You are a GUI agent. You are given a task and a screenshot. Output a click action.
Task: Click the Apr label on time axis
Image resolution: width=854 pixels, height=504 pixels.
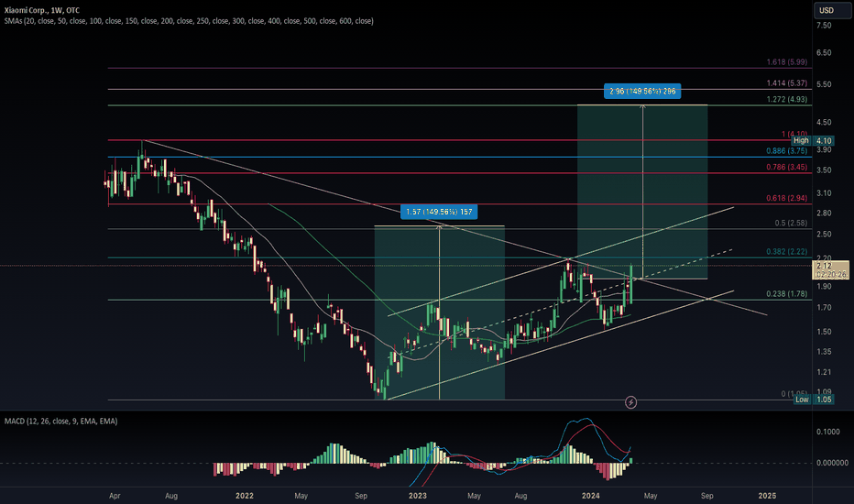[x=115, y=496]
